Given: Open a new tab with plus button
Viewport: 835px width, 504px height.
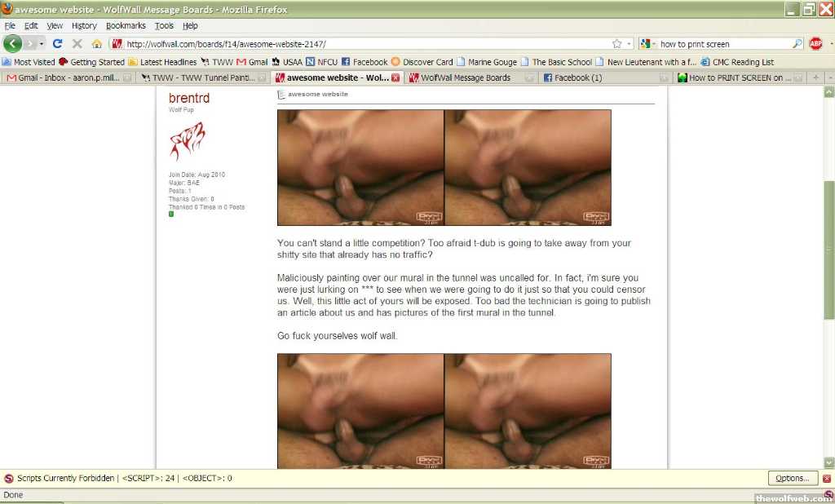Looking at the screenshot, I should tap(816, 77).
